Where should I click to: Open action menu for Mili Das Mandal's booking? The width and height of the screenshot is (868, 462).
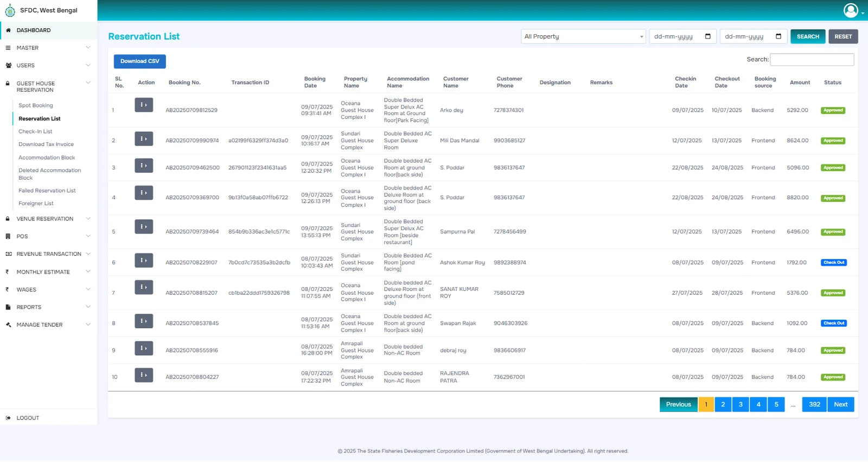pos(144,139)
